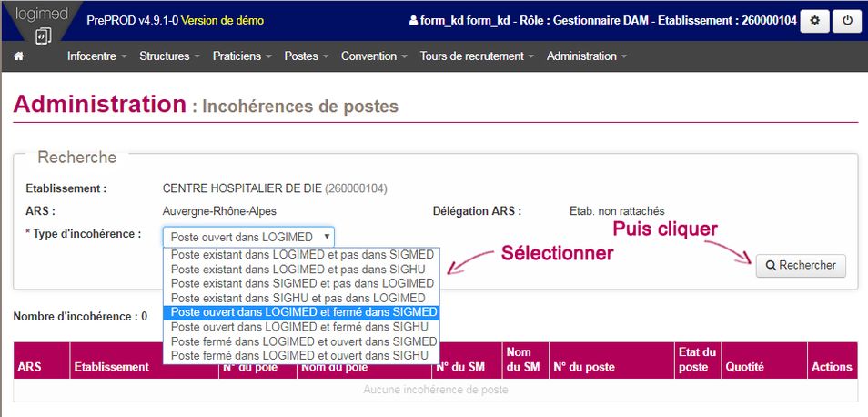868x417 pixels.
Task: Click the home icon in navigation bar
Action: [x=19, y=56]
